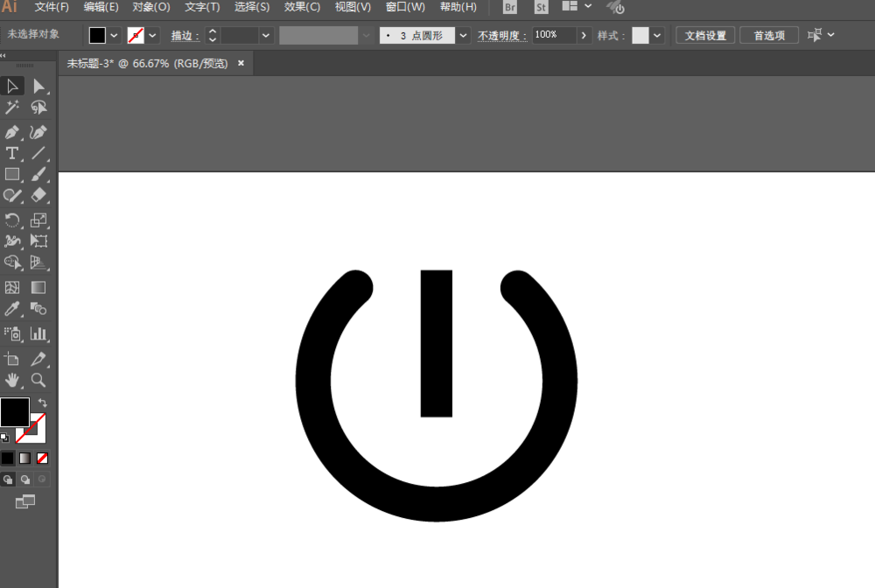Open the 3 点圆形 brush dropdown
Screen dimensions: 875x588
coord(463,35)
